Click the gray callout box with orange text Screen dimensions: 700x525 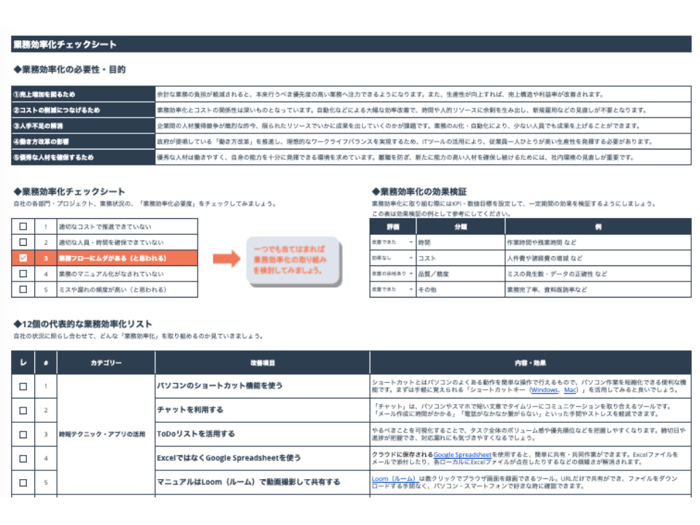tap(294, 261)
